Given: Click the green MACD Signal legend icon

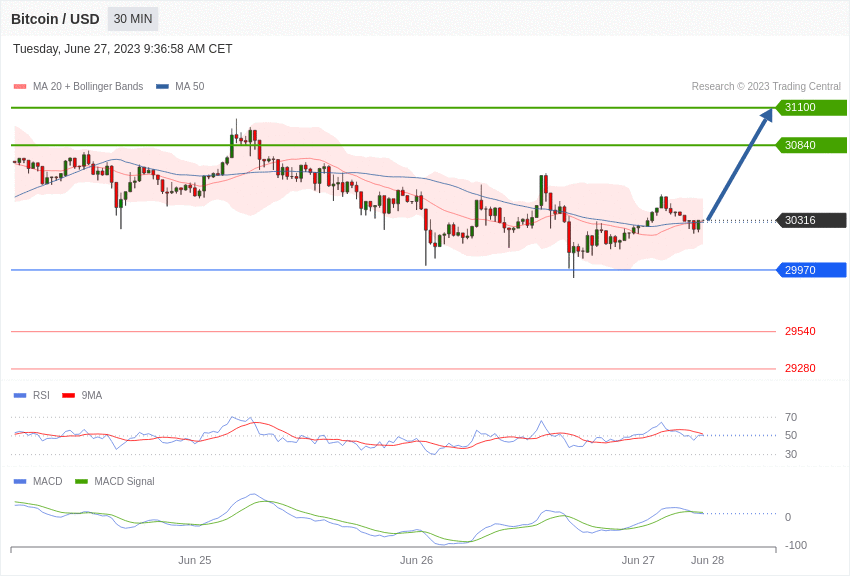Looking at the screenshot, I should pos(81,482).
